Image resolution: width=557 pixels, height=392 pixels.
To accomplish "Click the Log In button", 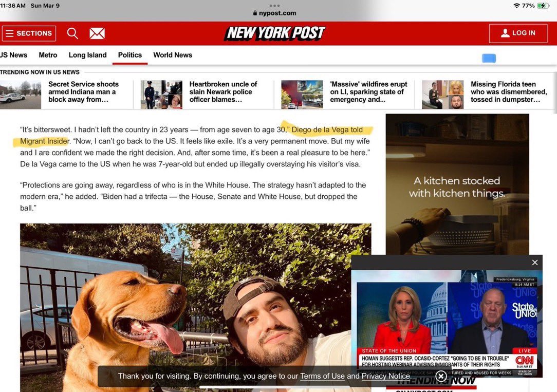I will (x=518, y=33).
